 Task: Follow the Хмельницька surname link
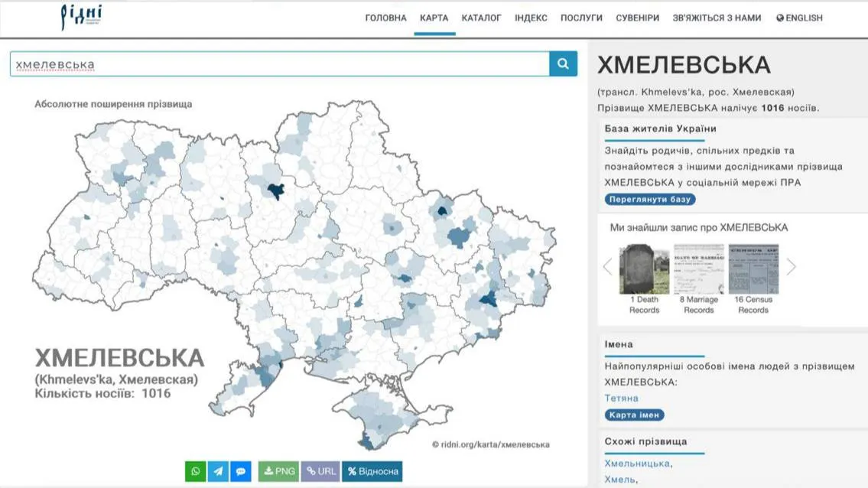pyautogui.click(x=638, y=463)
